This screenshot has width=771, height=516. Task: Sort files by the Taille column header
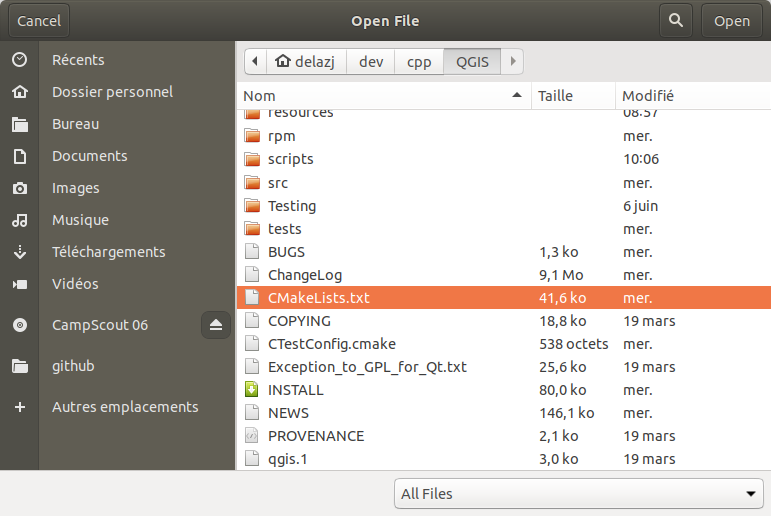coord(570,96)
